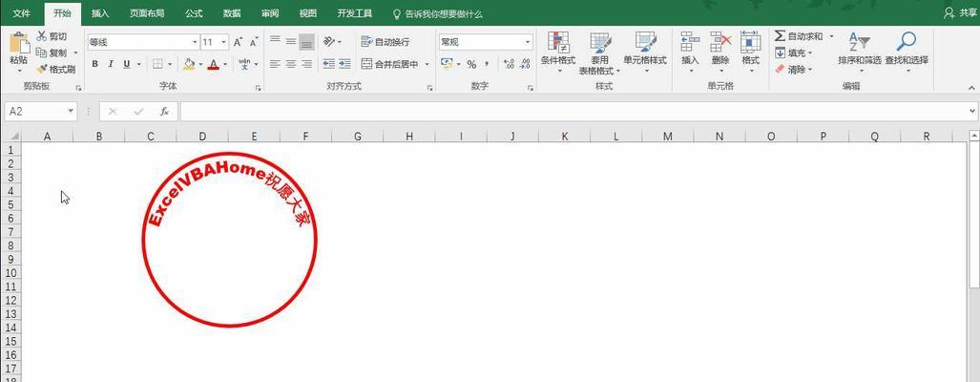Click Tell Me search box (告诉我你想要做什么)
The image size is (980, 382).
tap(437, 13)
